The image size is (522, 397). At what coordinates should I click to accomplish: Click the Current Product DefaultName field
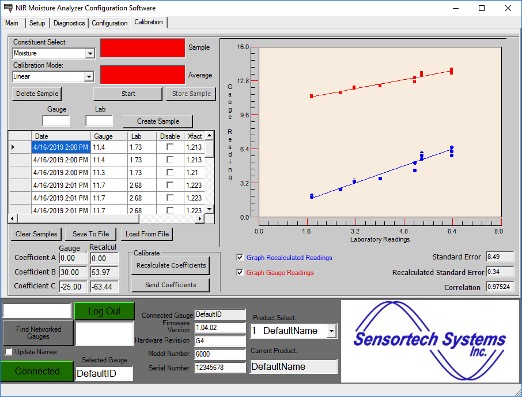294,367
